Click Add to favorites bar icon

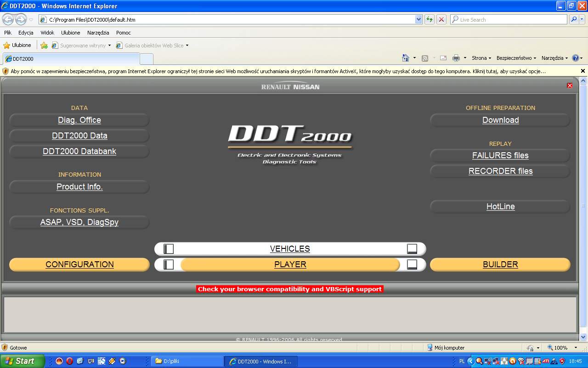click(x=44, y=45)
